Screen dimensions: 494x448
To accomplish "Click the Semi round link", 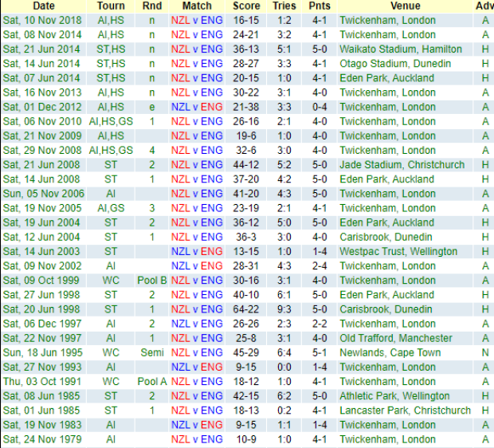I will pyautogui.click(x=152, y=352).
